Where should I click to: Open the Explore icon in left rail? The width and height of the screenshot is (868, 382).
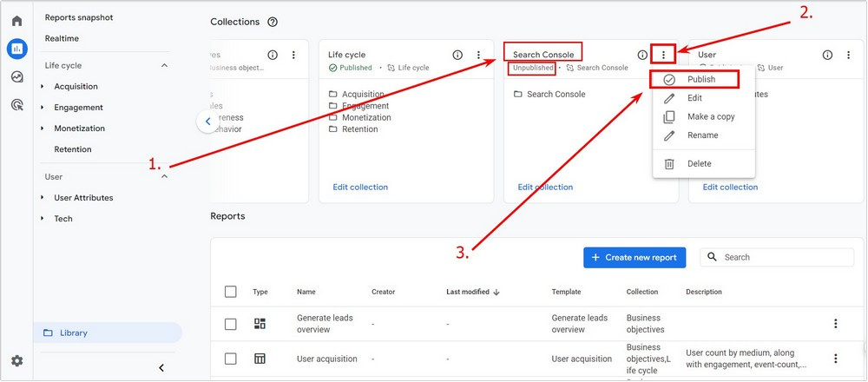click(17, 76)
